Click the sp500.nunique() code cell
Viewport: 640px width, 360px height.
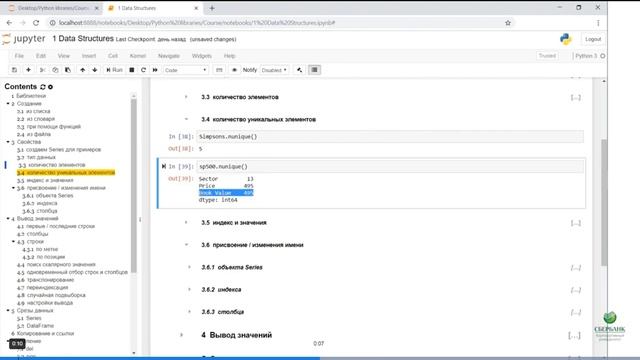[x=391, y=167]
